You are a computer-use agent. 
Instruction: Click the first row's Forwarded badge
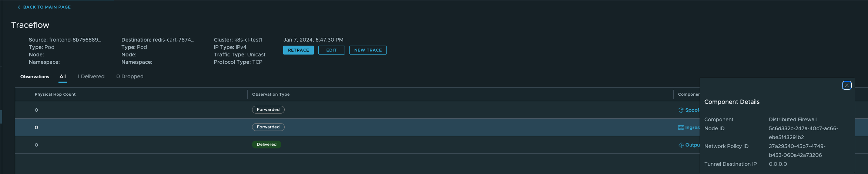268,110
